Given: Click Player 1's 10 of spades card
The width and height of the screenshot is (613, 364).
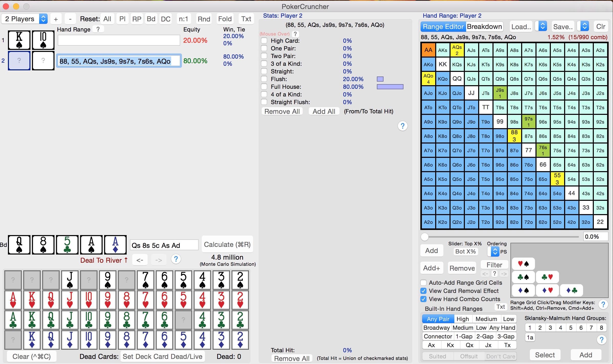Looking at the screenshot, I should [43, 40].
